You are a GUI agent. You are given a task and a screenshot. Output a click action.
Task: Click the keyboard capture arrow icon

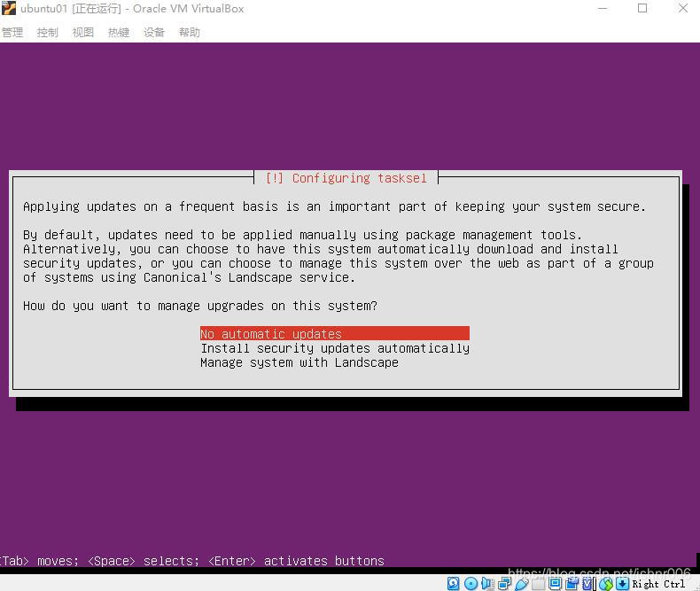[622, 583]
